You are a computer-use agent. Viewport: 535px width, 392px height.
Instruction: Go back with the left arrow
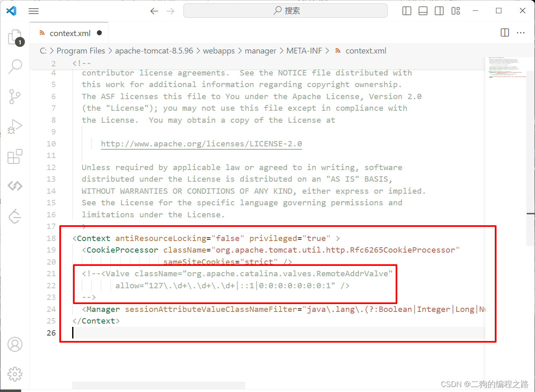click(154, 11)
